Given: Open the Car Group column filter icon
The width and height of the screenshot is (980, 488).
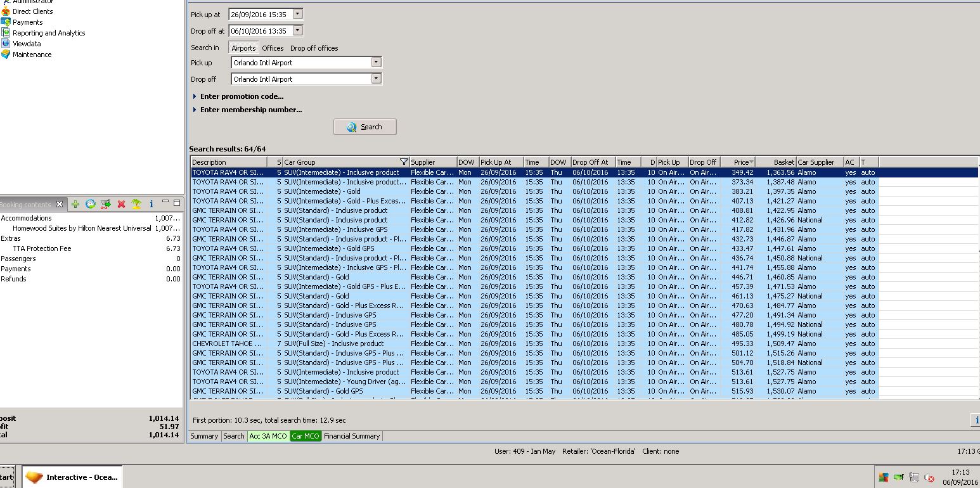Looking at the screenshot, I should pos(404,162).
